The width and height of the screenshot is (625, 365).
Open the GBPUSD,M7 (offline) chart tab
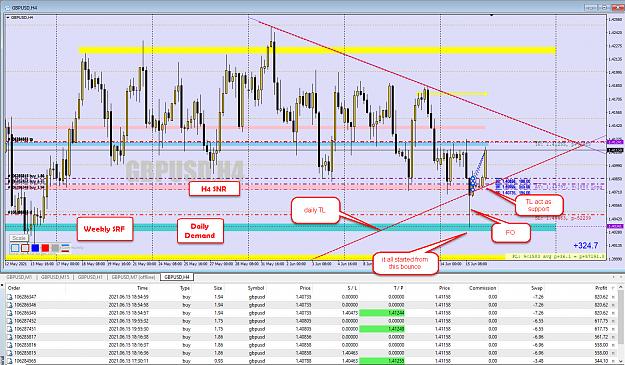[x=134, y=277]
